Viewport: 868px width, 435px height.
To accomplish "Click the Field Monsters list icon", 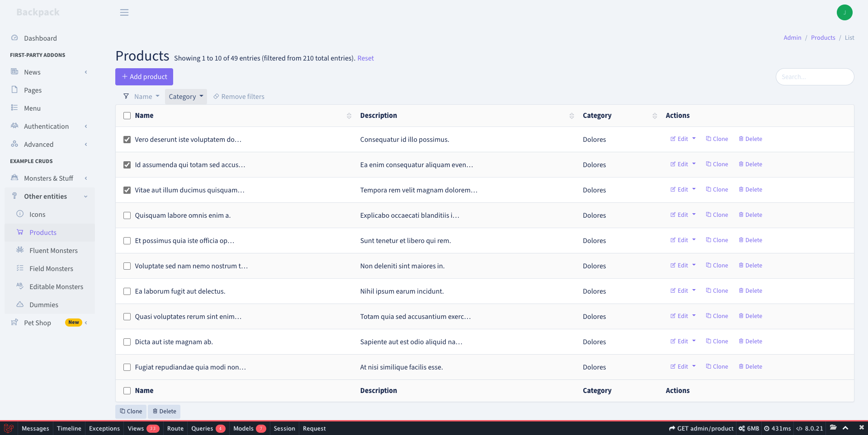I will (x=20, y=268).
